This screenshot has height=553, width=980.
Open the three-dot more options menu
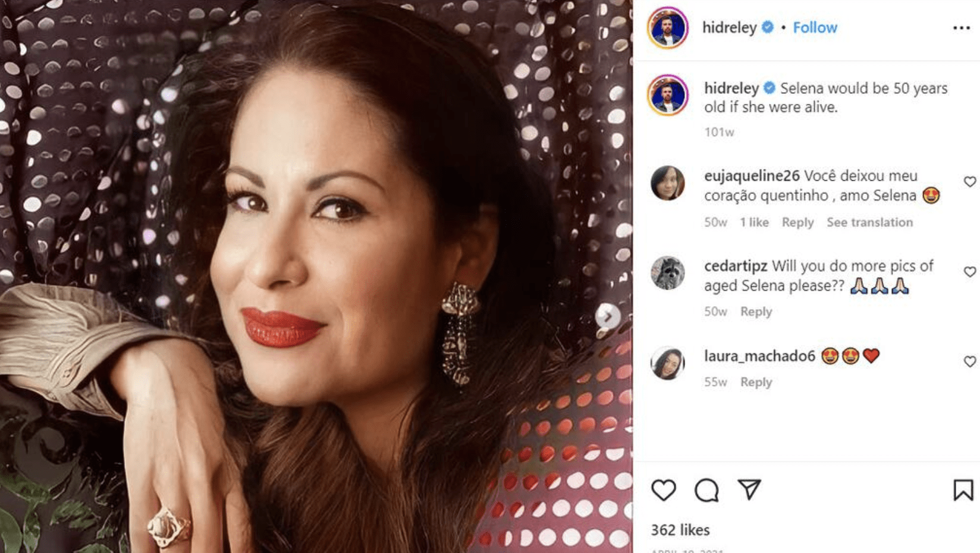tap(961, 28)
